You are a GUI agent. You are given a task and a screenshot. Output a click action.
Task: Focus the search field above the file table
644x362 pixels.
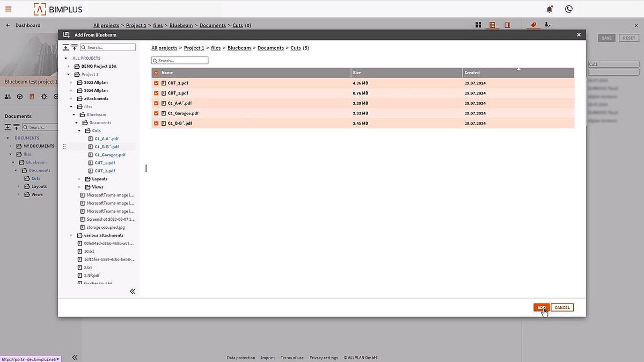[180, 61]
